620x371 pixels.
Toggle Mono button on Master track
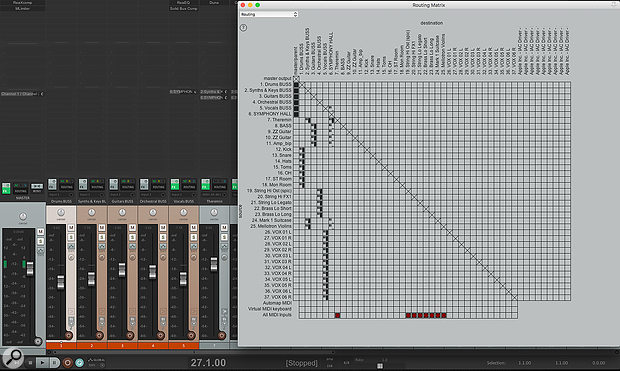(x=37, y=188)
